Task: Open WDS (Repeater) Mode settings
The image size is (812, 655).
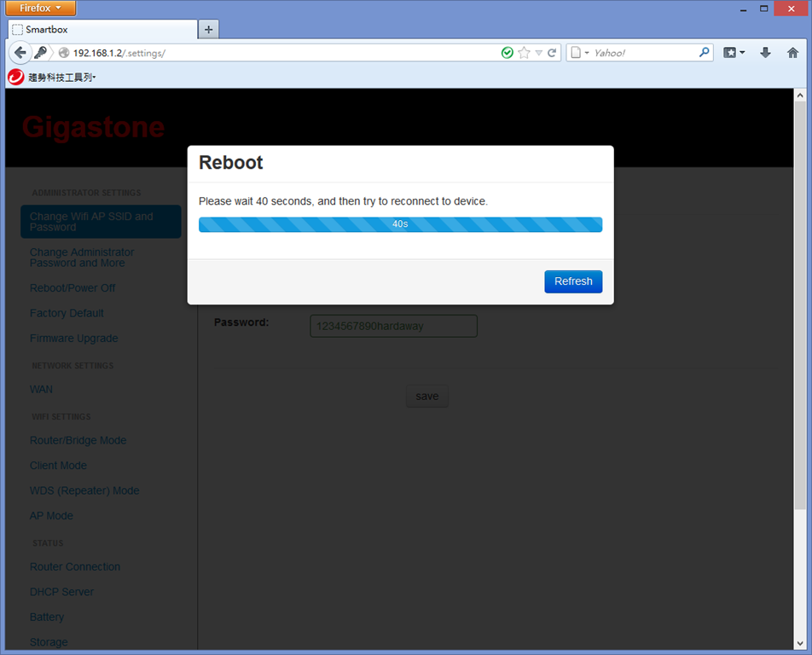Action: pyautogui.click(x=84, y=490)
